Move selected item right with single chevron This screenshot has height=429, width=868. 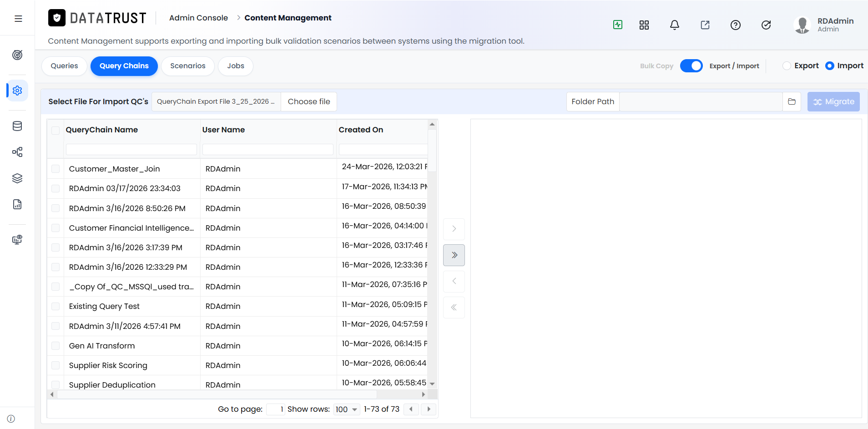click(454, 229)
